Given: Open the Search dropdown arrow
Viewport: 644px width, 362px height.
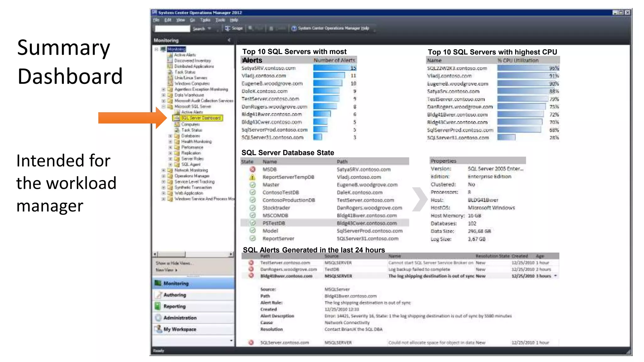Looking at the screenshot, I should point(209,29).
